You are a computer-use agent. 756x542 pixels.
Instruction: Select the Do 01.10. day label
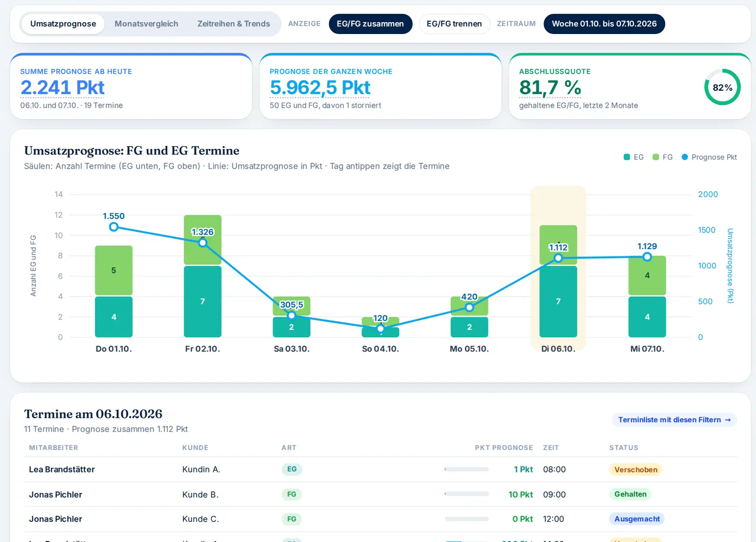(114, 349)
